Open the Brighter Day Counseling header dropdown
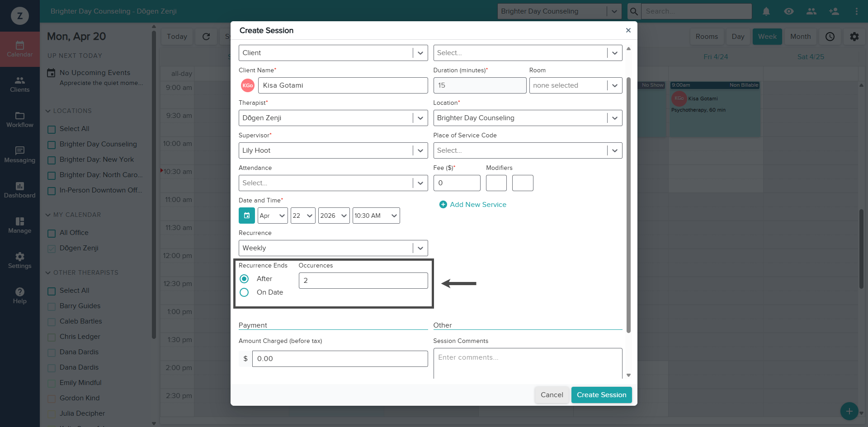868x427 pixels. 559,11
